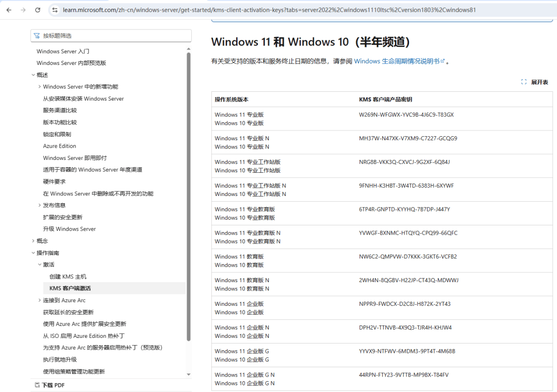Open site information icon in address bar
Viewport: 557px width, 392px height.
pyautogui.click(x=55, y=10)
